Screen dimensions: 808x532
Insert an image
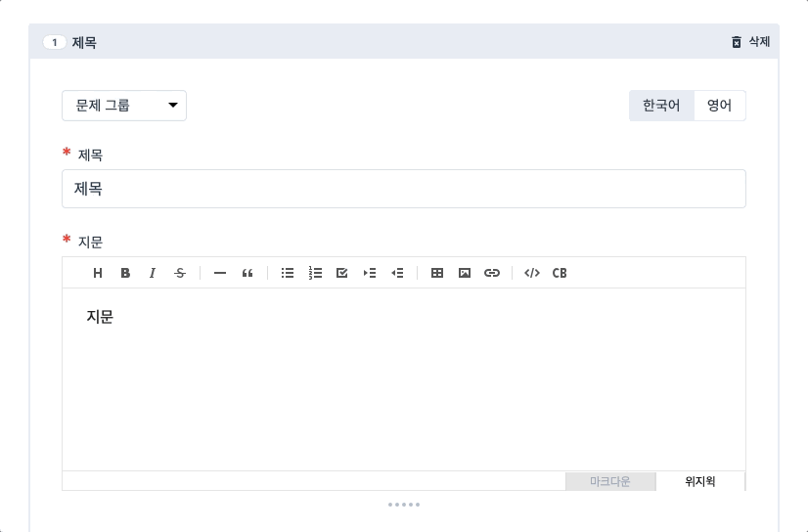click(465, 273)
